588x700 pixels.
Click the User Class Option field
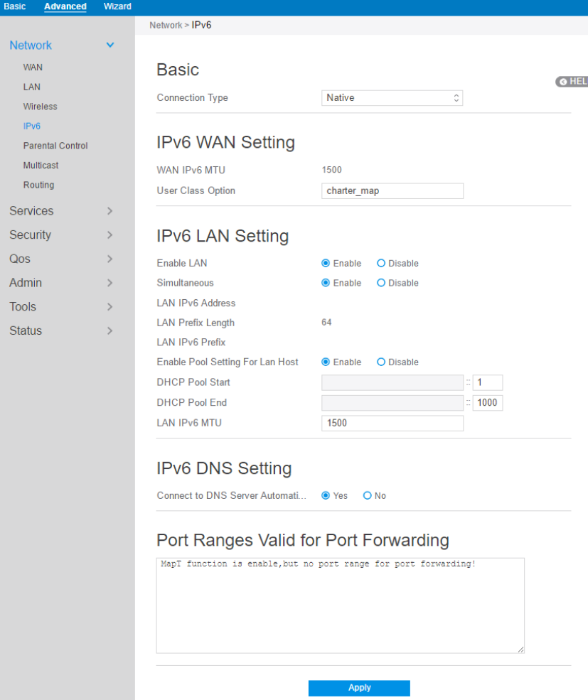[392, 191]
